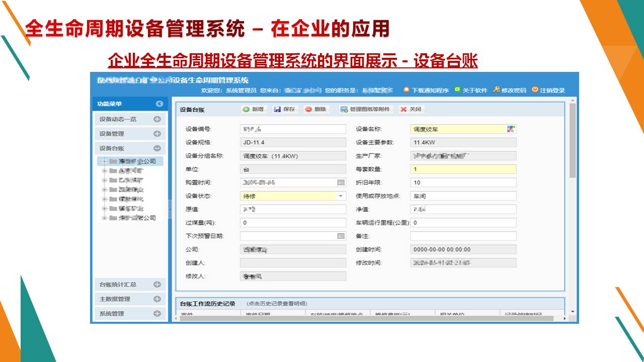Image resolution: width=644 pixels, height=362 pixels.
Task: Click the read-only 公司 field
Action: [293, 249]
